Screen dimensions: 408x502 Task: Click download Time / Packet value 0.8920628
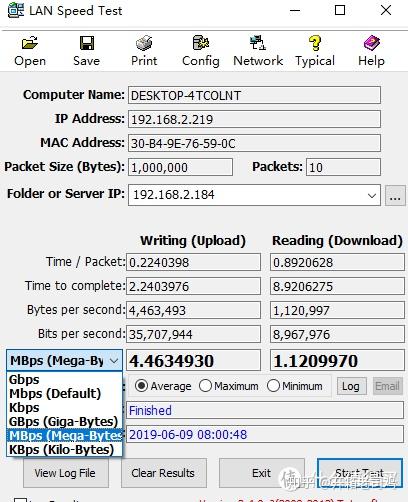pos(337,262)
